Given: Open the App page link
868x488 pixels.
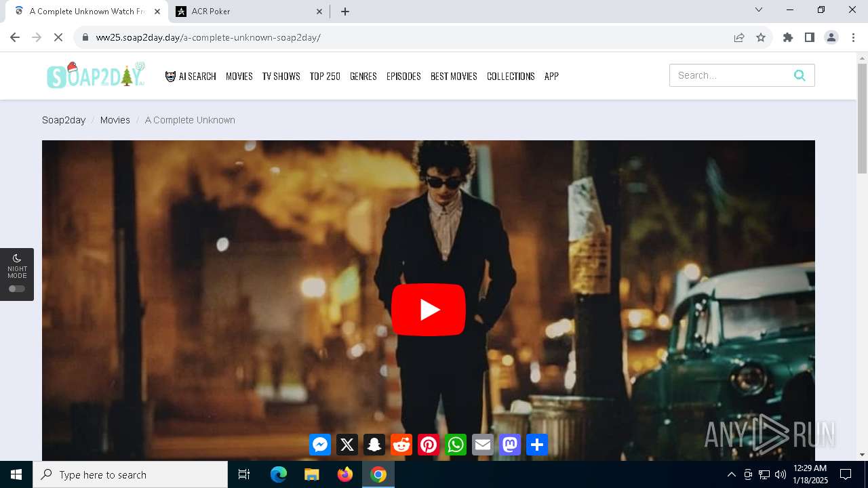Looking at the screenshot, I should pos(551,76).
